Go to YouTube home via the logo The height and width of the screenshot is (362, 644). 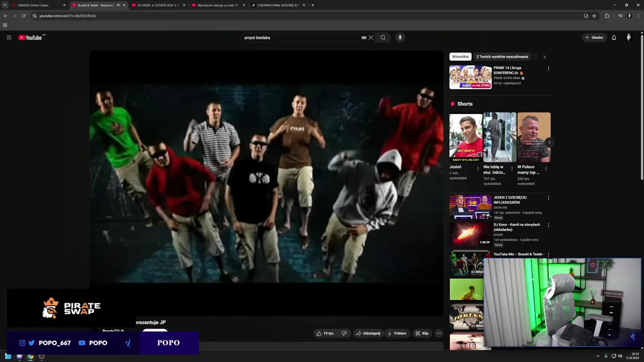click(30, 38)
